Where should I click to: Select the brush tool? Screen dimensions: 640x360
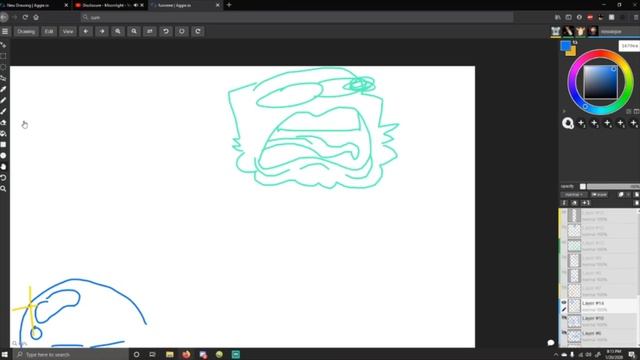click(x=3, y=111)
